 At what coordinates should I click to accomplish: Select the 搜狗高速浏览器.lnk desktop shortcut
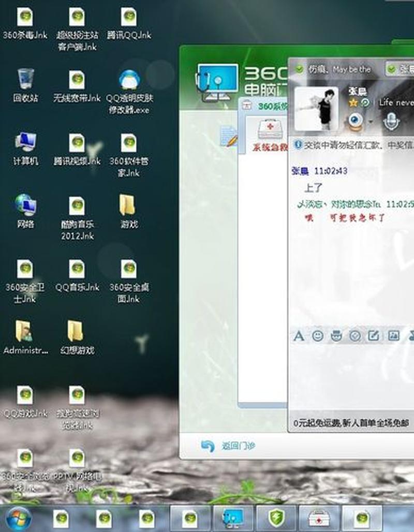click(x=77, y=407)
